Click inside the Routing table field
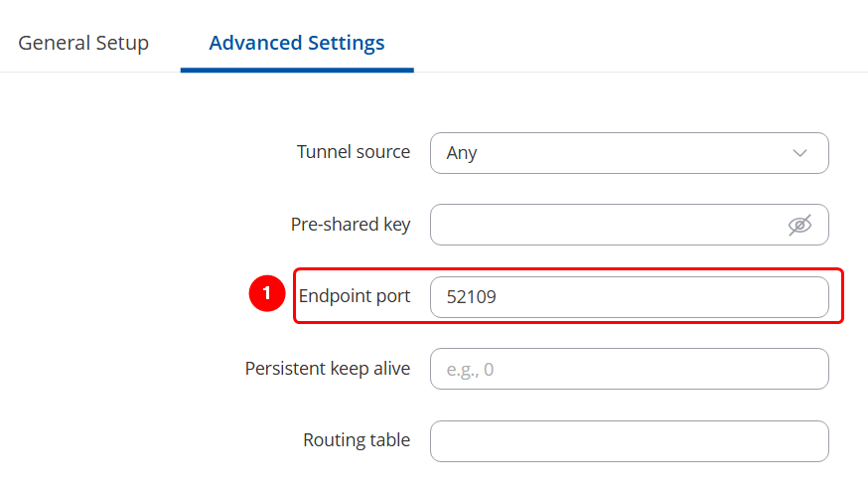This screenshot has height=492, width=868. click(629, 441)
